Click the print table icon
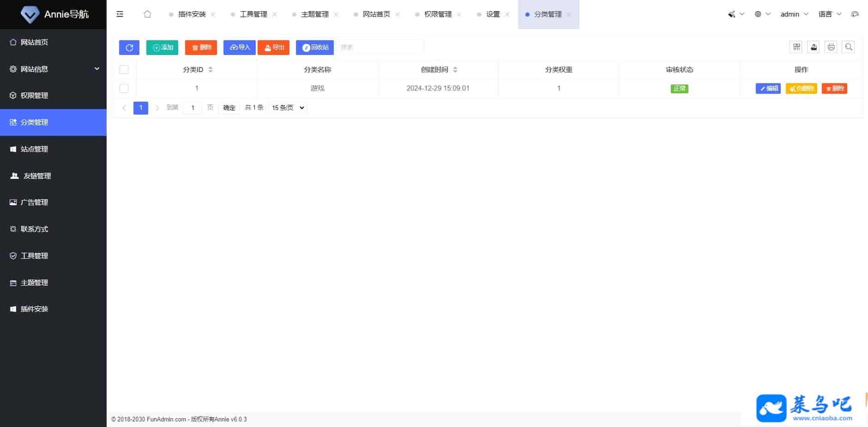 point(831,47)
